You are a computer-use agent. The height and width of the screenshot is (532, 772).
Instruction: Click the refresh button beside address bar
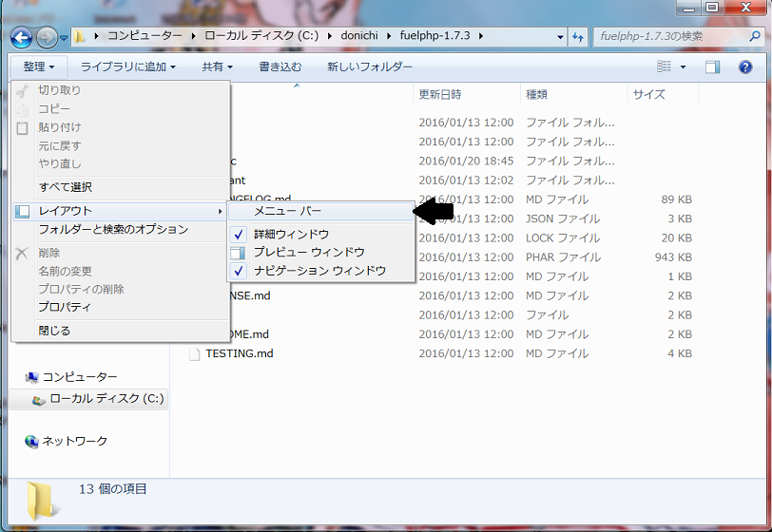578,37
